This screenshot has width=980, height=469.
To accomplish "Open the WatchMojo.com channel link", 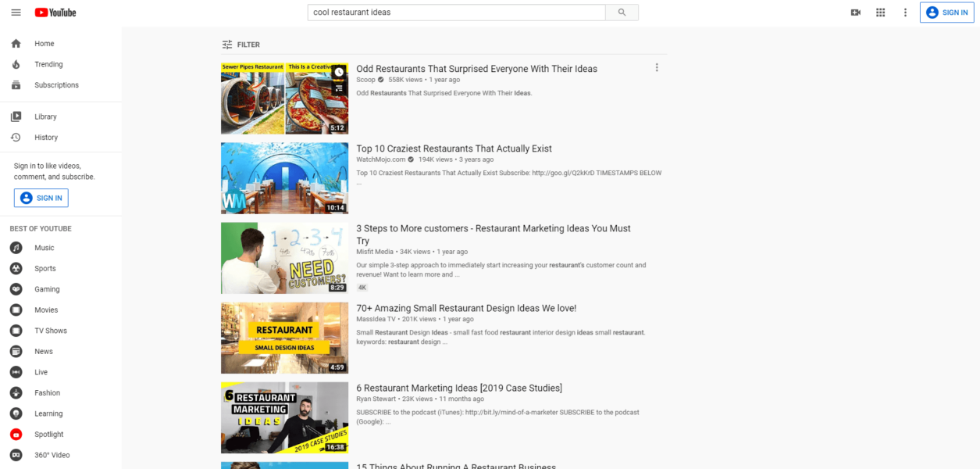I will click(380, 159).
